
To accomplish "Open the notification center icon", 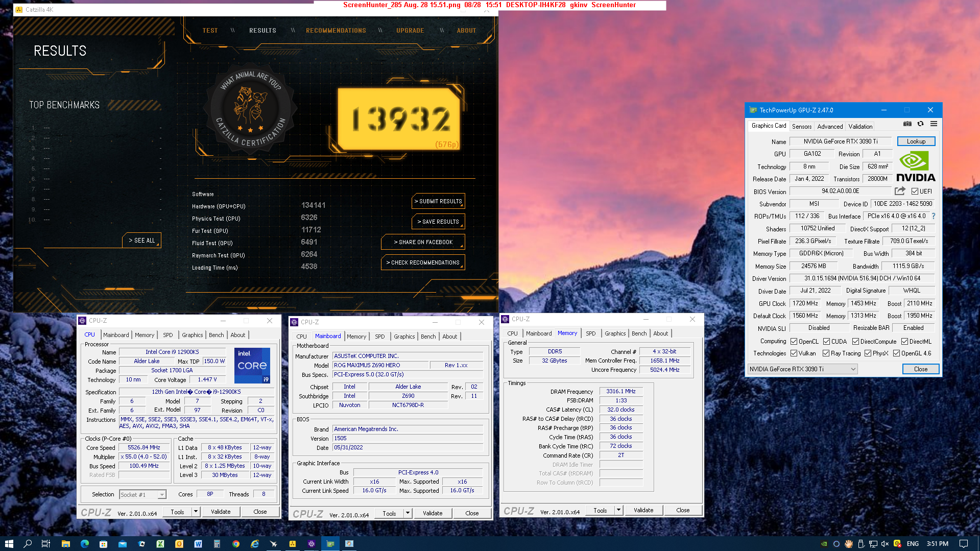I will 964,544.
